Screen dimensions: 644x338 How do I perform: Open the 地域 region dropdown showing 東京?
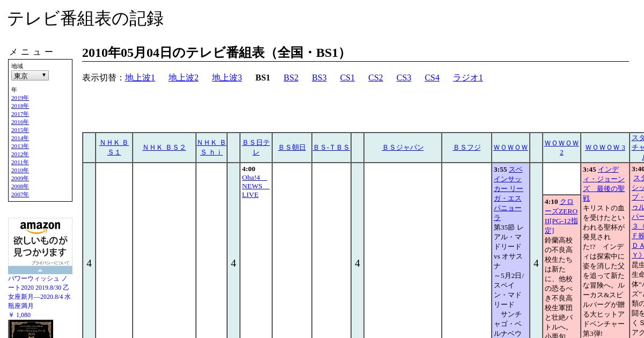pos(30,76)
